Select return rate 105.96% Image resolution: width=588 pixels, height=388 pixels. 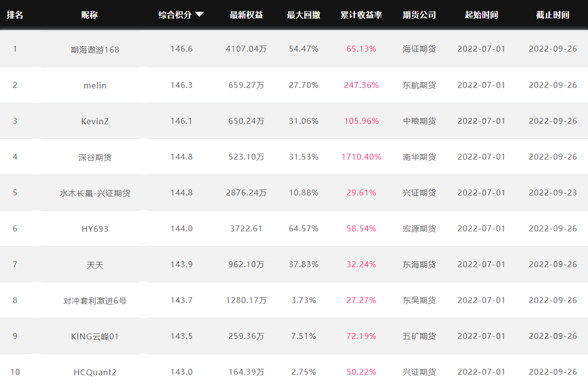click(361, 121)
